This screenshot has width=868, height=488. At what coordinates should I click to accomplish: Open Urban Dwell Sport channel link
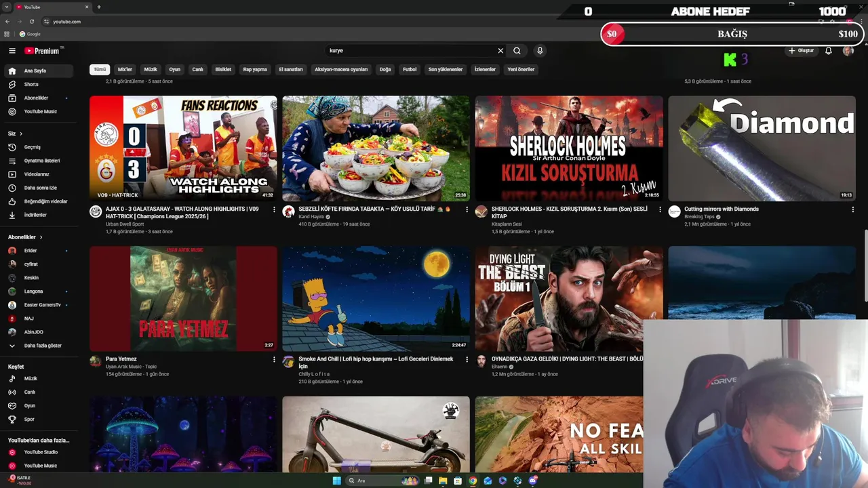pyautogui.click(x=125, y=224)
